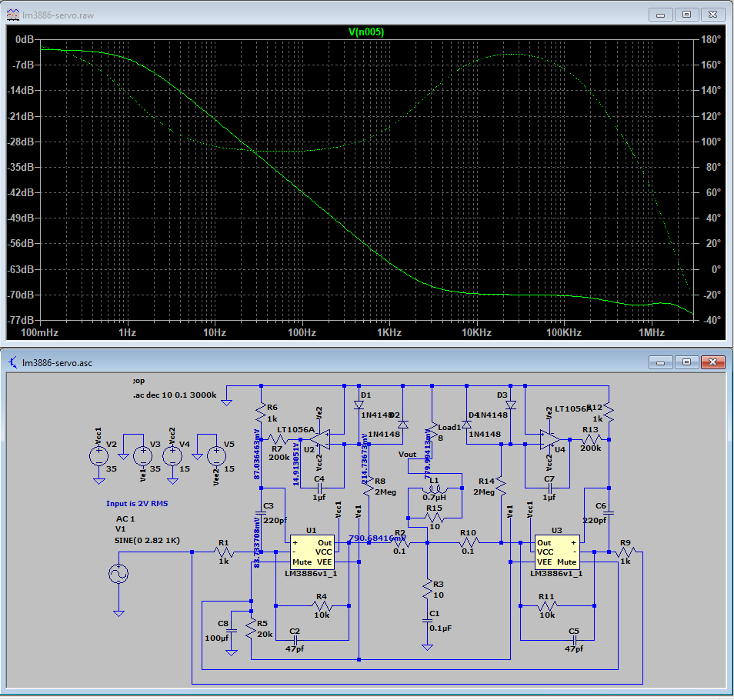Select resistor R5 20k symbol
Viewport: 734px width, 700px height.
click(x=252, y=630)
